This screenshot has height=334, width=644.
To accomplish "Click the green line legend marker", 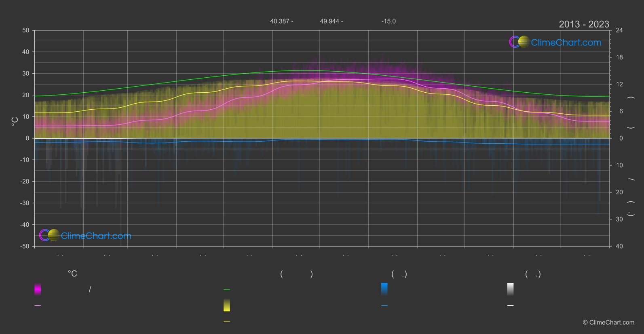I will click(227, 290).
